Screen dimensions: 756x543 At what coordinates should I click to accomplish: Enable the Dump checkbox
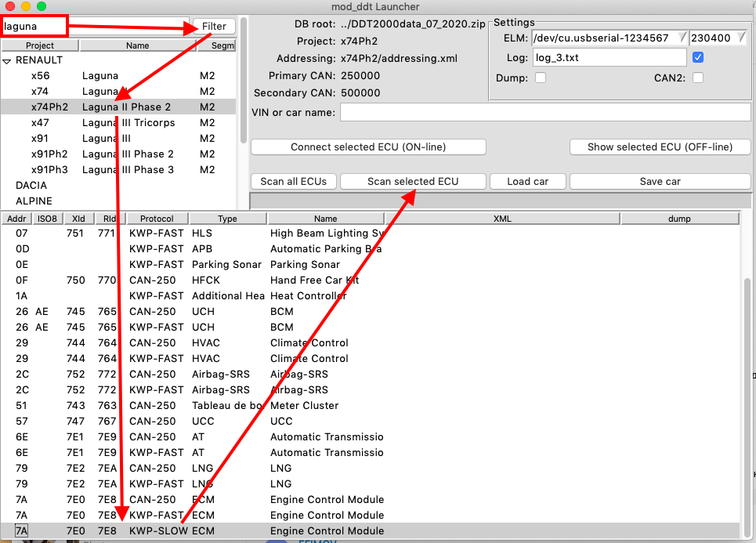(x=541, y=78)
